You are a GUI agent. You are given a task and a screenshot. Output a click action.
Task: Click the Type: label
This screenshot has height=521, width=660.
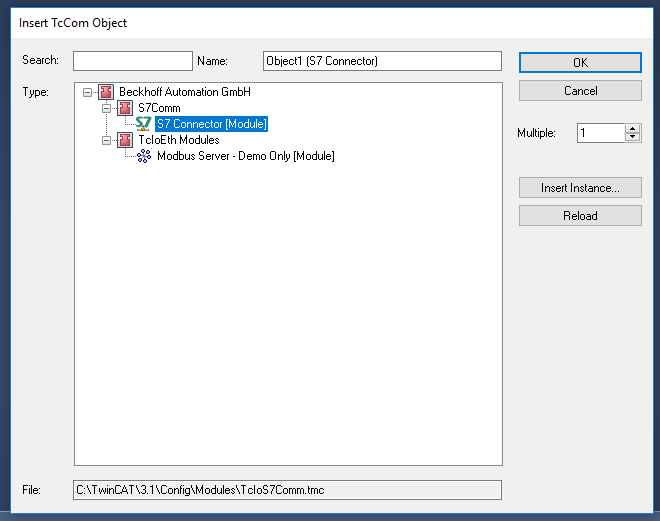pos(36,92)
